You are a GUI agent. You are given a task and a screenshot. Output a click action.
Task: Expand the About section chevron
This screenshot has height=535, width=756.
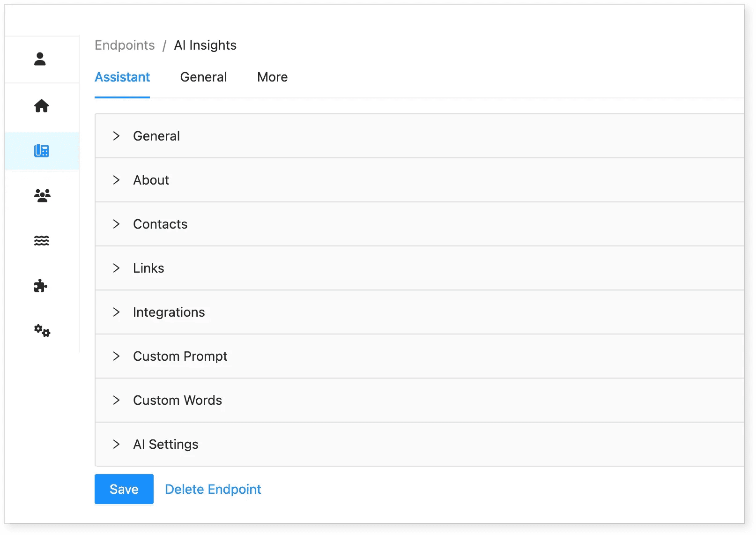coord(116,180)
